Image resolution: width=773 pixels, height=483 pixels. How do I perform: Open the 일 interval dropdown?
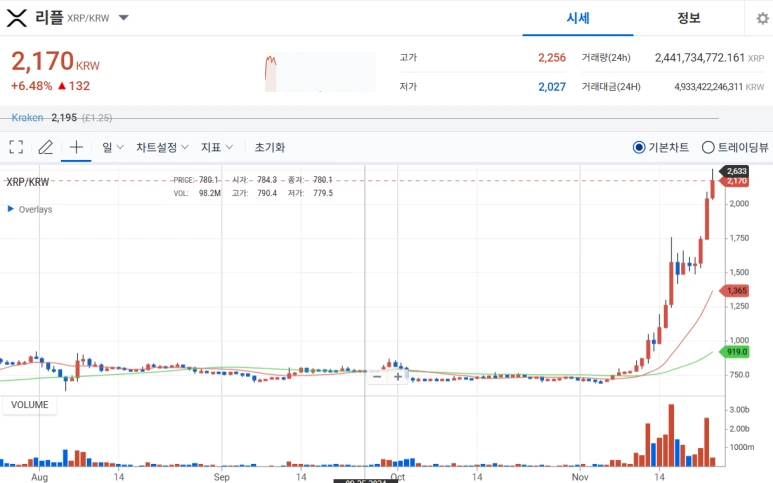pos(112,147)
